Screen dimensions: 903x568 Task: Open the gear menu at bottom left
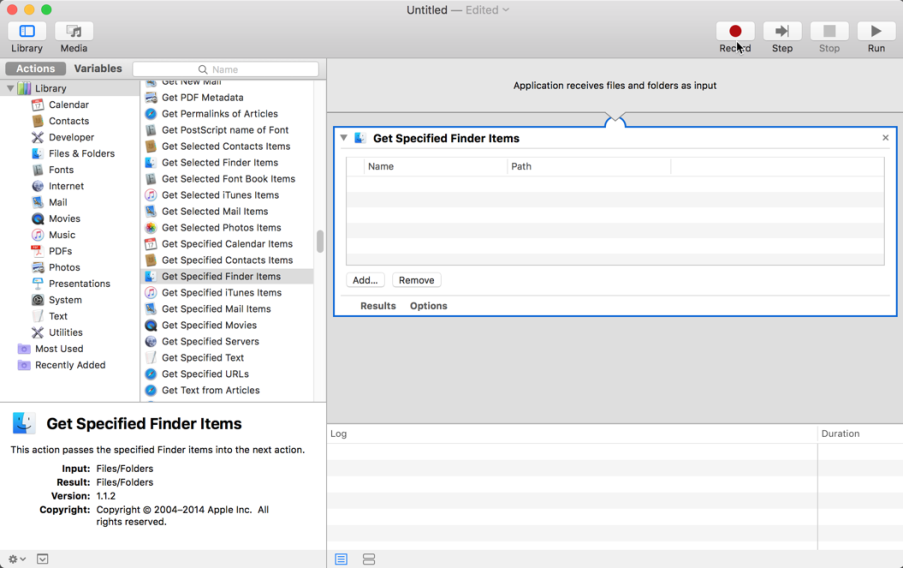(x=17, y=559)
